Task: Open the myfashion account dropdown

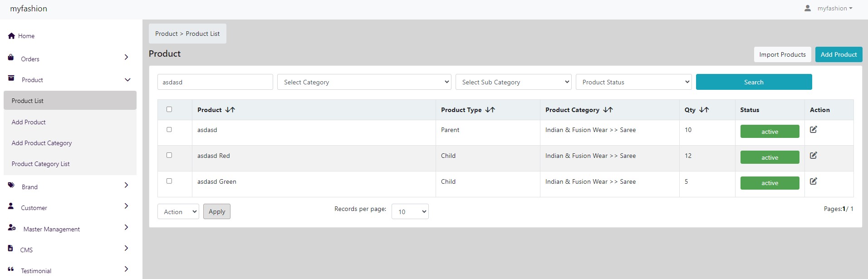Action: pos(835,8)
